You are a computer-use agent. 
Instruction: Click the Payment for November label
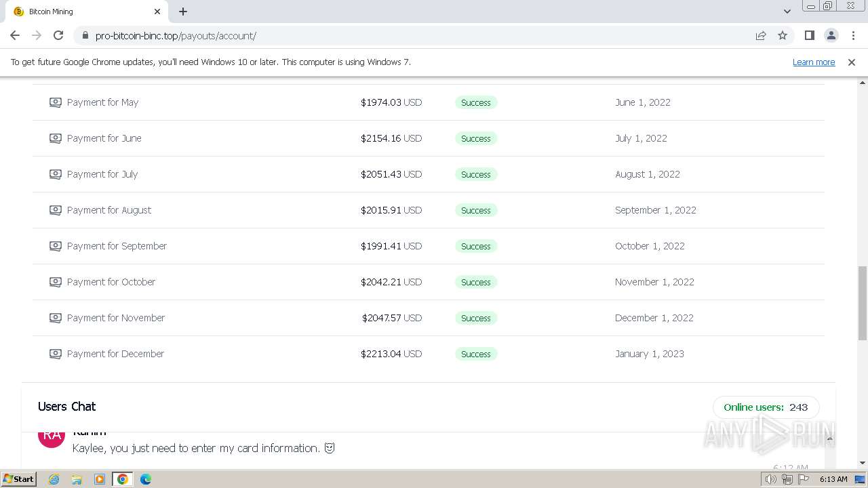coord(116,318)
